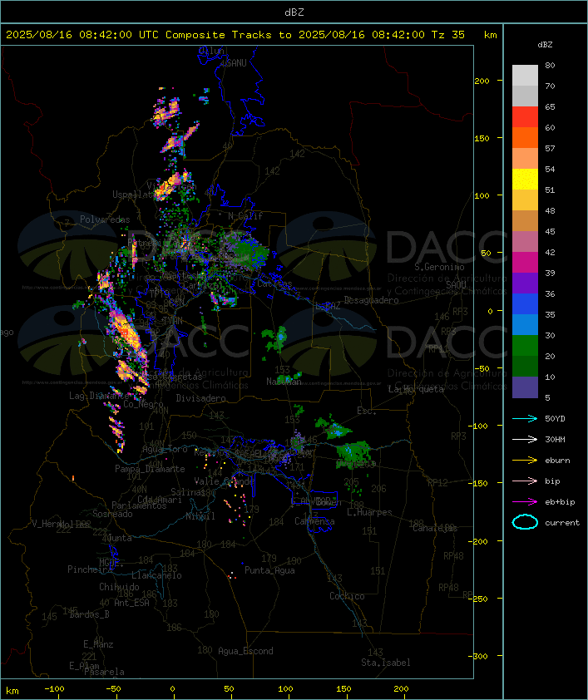Click the slate purple 5-10 dBZ swatch

tap(525, 387)
